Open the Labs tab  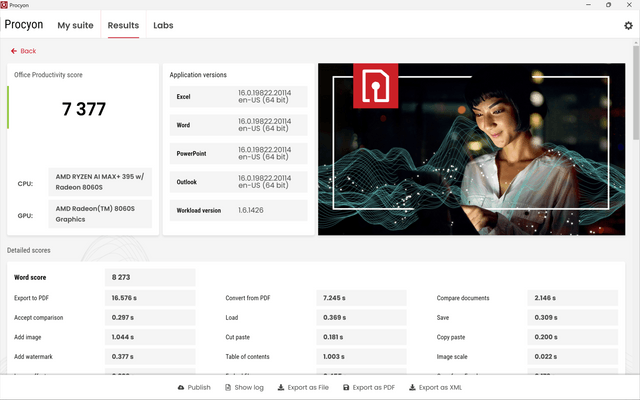163,25
